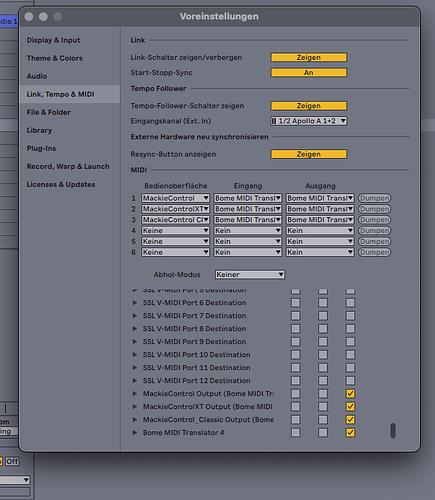The image size is (435, 500).
Task: Open Ausgang dropdown for control surface 4
Action: point(320,230)
